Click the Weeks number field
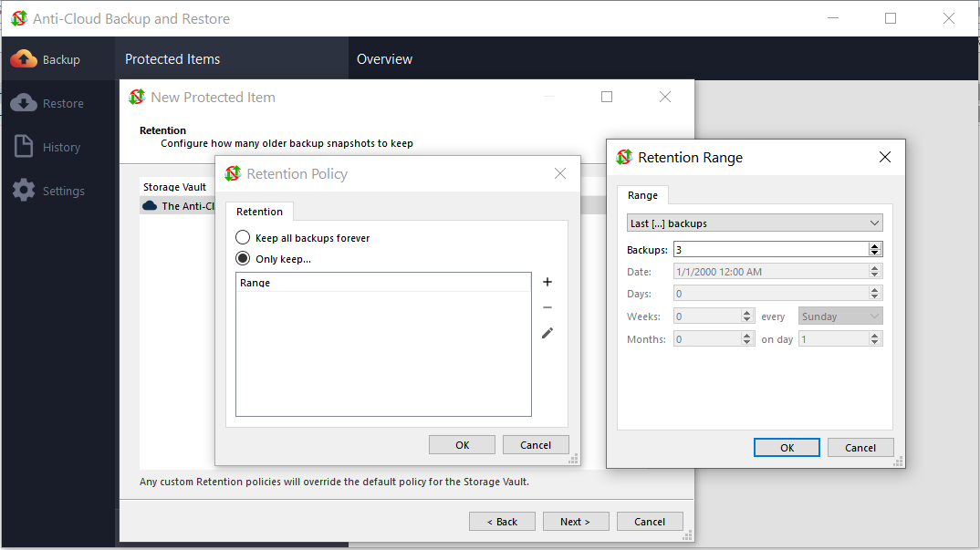The width and height of the screenshot is (980, 550). (x=707, y=317)
